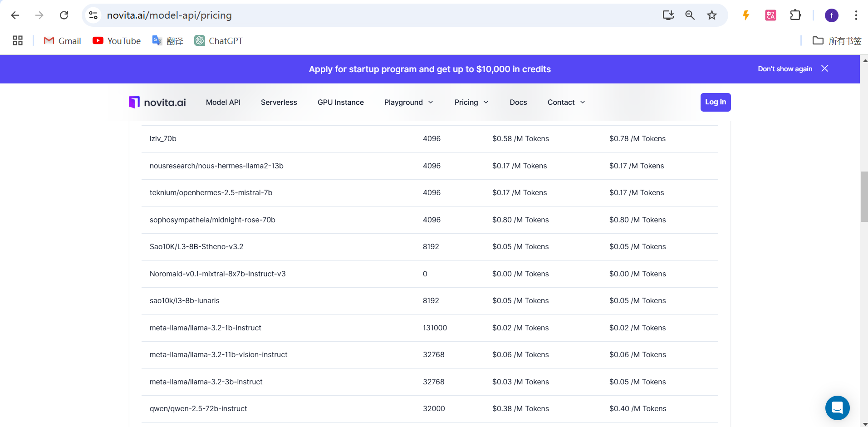Click the browser forward arrow
This screenshot has height=427, width=868.
point(39,15)
